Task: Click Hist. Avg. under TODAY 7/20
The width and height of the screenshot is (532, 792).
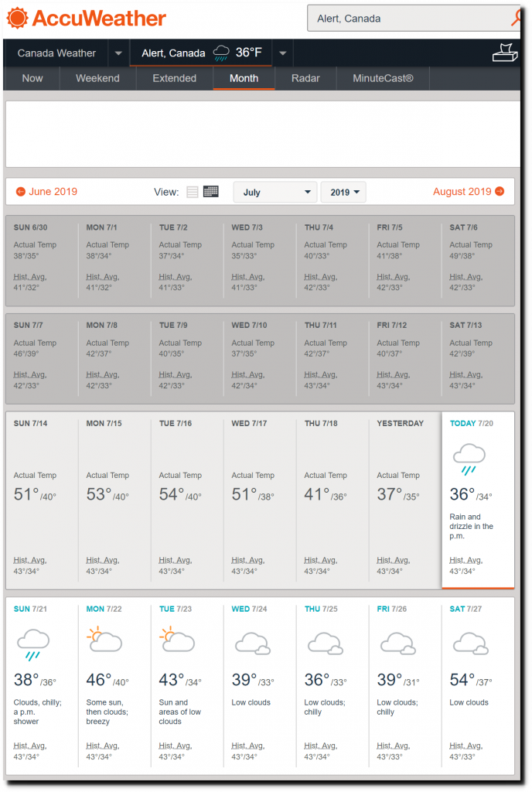Action: [465, 560]
